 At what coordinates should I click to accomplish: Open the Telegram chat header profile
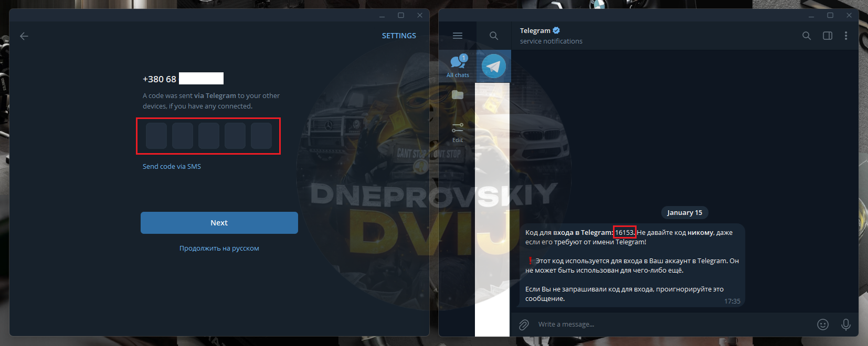(x=551, y=36)
